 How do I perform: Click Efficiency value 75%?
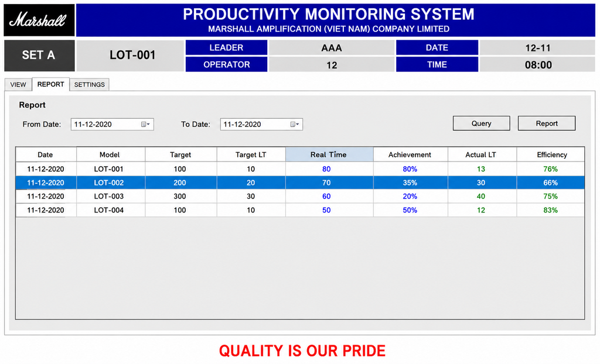(x=550, y=197)
